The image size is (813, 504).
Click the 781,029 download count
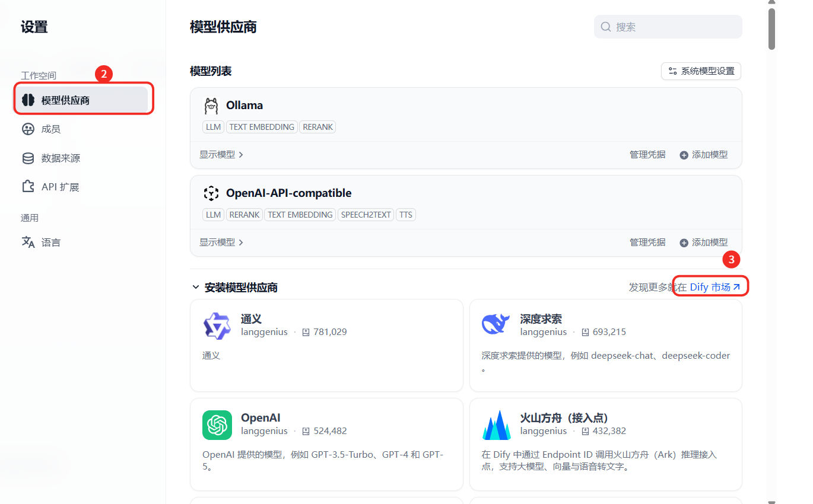tap(331, 332)
